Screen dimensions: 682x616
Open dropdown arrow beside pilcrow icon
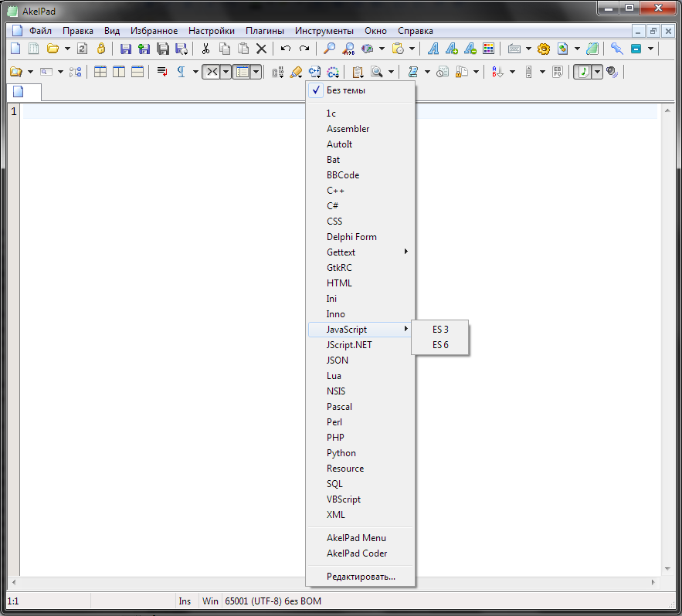click(195, 72)
